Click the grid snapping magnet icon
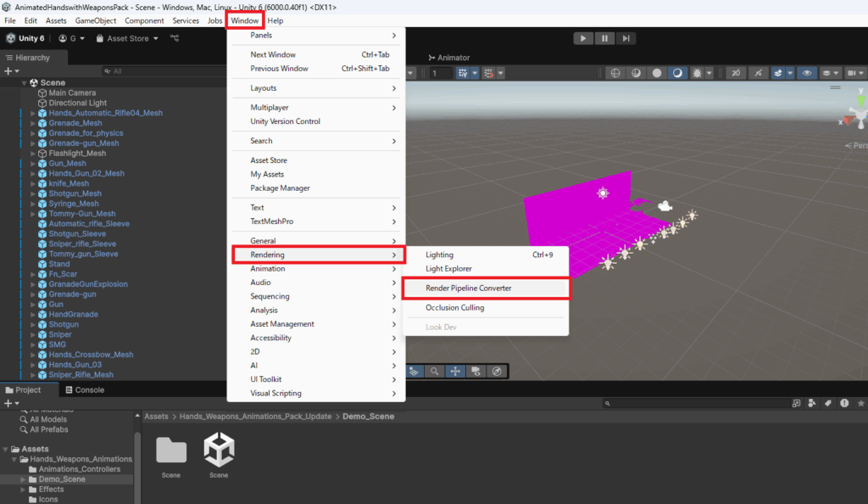This screenshot has width=868, height=504. point(488,73)
